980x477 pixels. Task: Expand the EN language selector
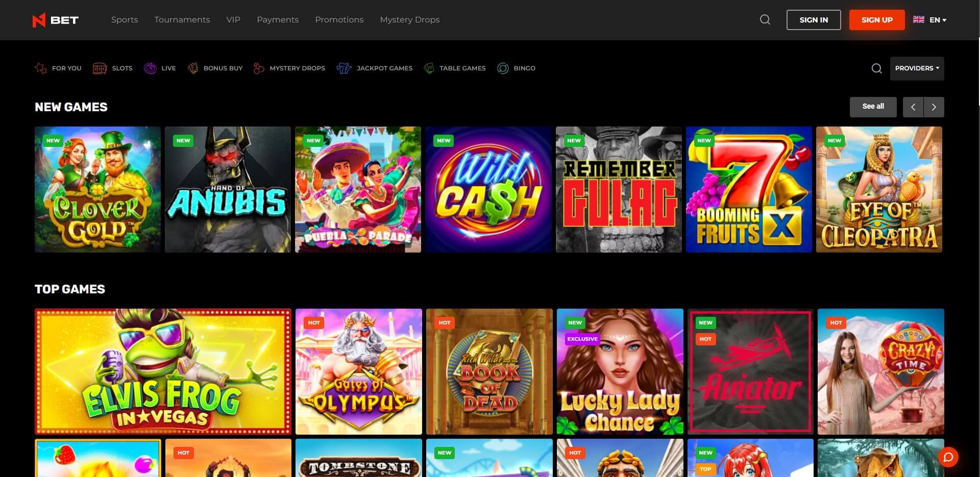coord(930,19)
